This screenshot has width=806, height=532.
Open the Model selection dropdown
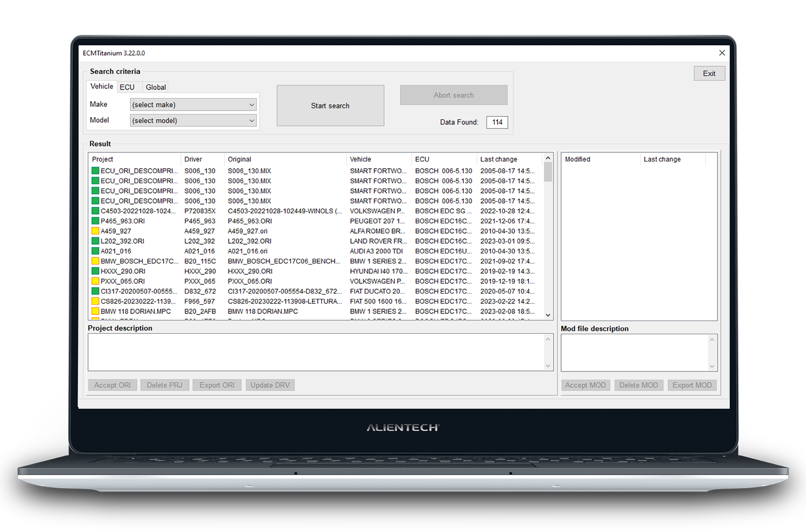click(x=193, y=120)
